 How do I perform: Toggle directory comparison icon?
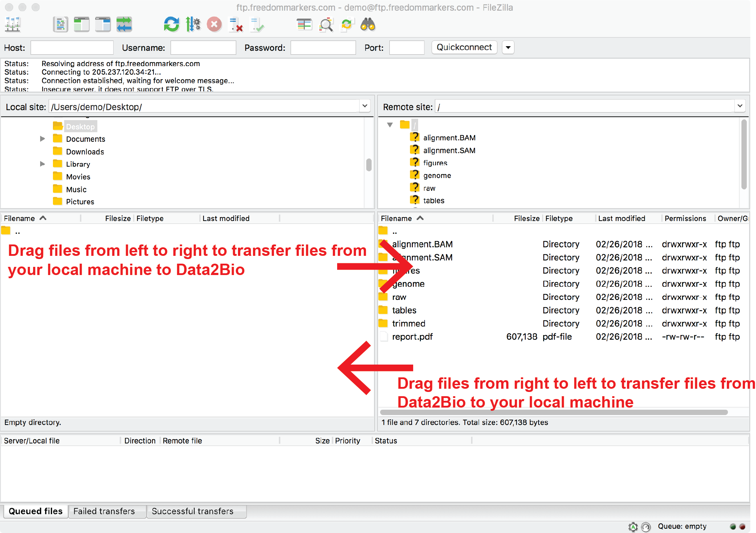(326, 25)
